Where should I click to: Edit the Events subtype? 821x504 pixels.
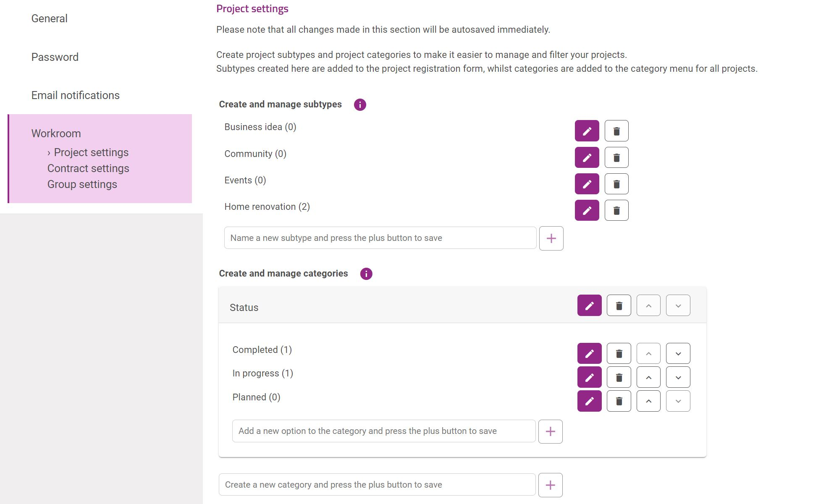pos(587,184)
